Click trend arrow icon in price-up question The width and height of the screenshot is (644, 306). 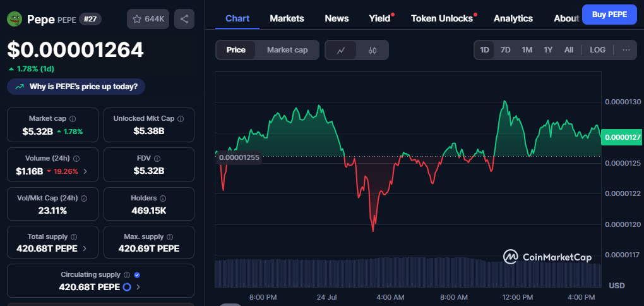pos(20,87)
